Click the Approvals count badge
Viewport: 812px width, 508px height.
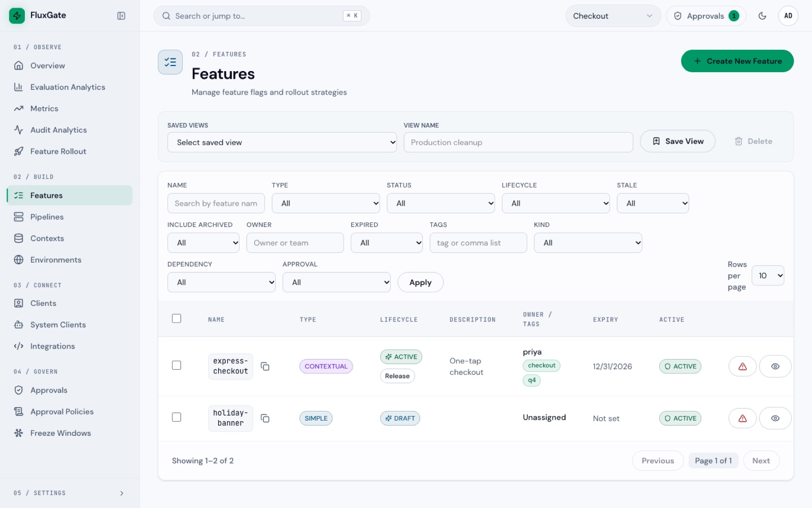point(734,16)
